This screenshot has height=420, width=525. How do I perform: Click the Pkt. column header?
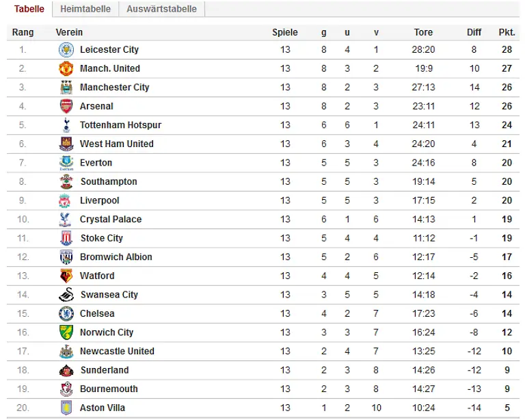click(x=507, y=32)
